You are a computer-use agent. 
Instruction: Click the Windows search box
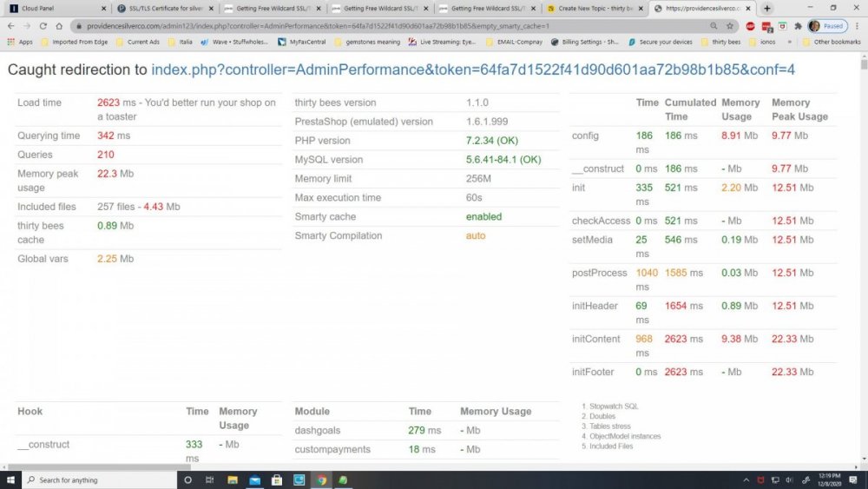coord(95,479)
